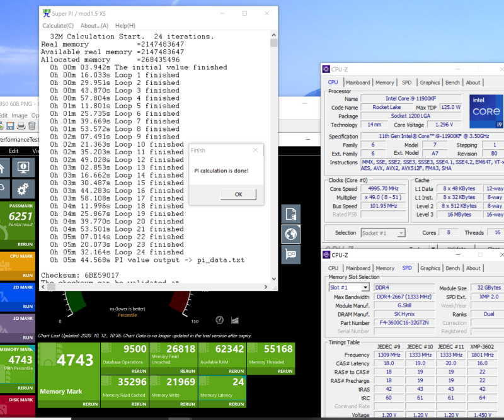504x420 pixels.
Task: Click the hardware card icon below the globe
Action: [291, 254]
